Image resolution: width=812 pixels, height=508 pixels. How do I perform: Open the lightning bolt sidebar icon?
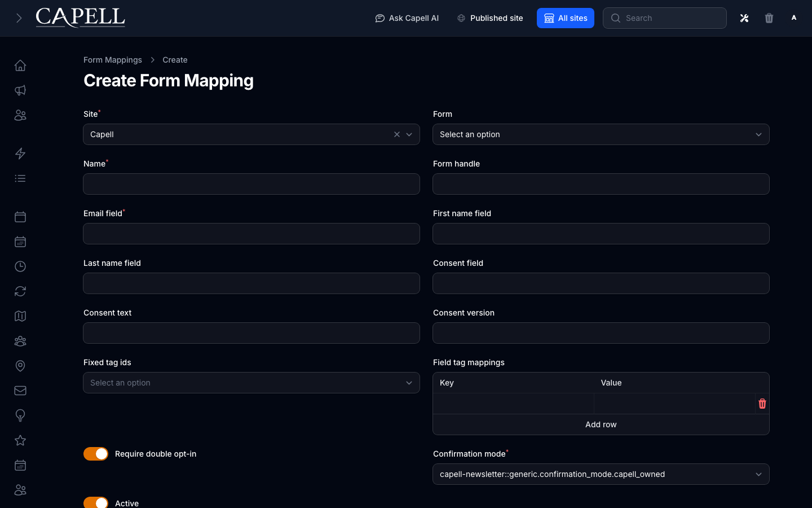coord(20,154)
